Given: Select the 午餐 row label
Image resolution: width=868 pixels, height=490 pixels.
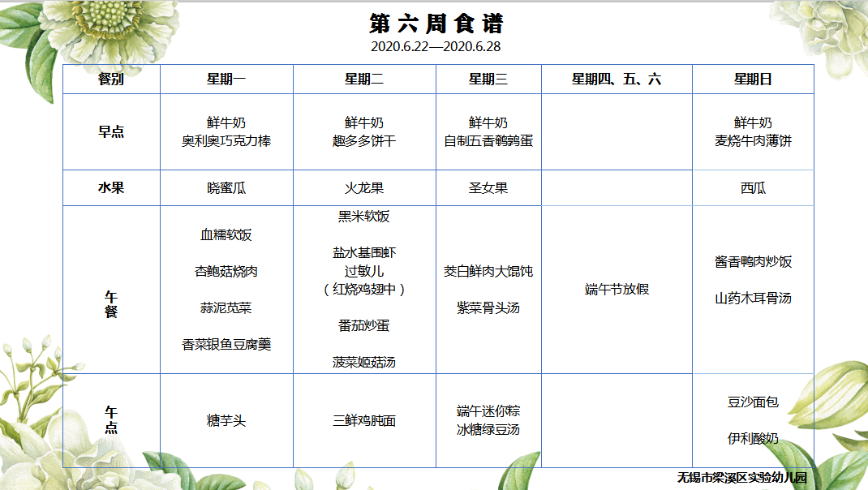Looking at the screenshot, I should (x=110, y=304).
